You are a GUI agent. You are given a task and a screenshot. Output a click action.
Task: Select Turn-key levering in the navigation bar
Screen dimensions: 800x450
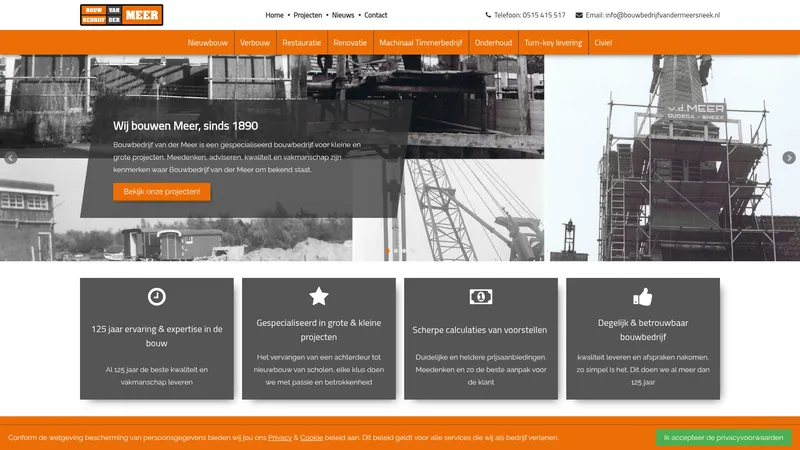click(553, 43)
